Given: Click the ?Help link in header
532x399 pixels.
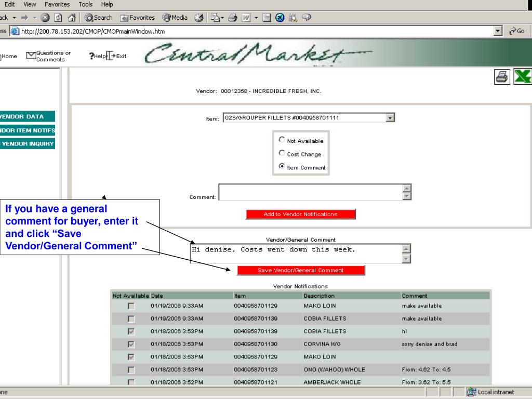Looking at the screenshot, I should pos(97,56).
